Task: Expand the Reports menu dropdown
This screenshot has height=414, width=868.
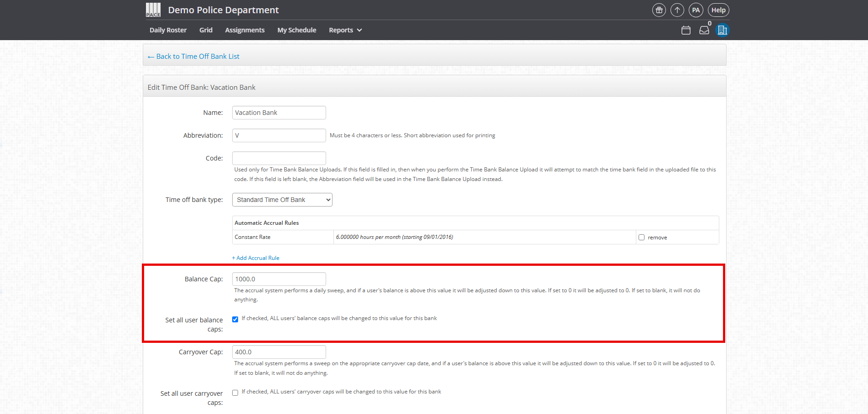Action: [345, 30]
